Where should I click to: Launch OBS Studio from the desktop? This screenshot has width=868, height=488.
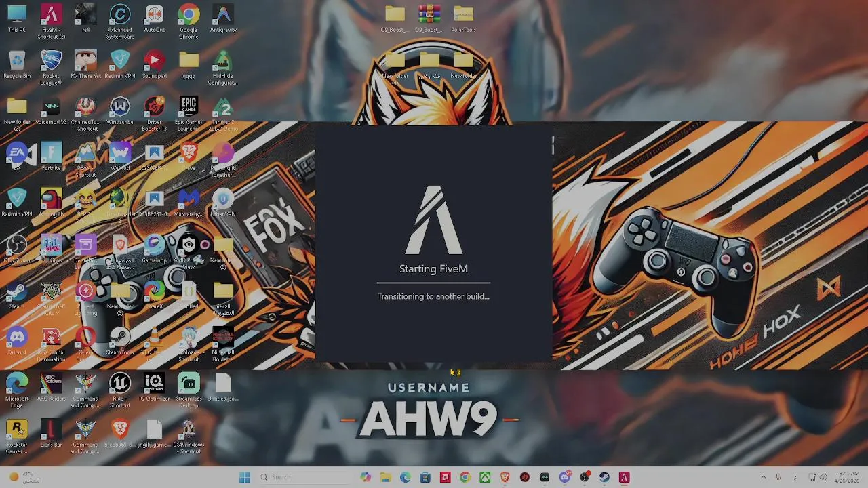[17, 249]
